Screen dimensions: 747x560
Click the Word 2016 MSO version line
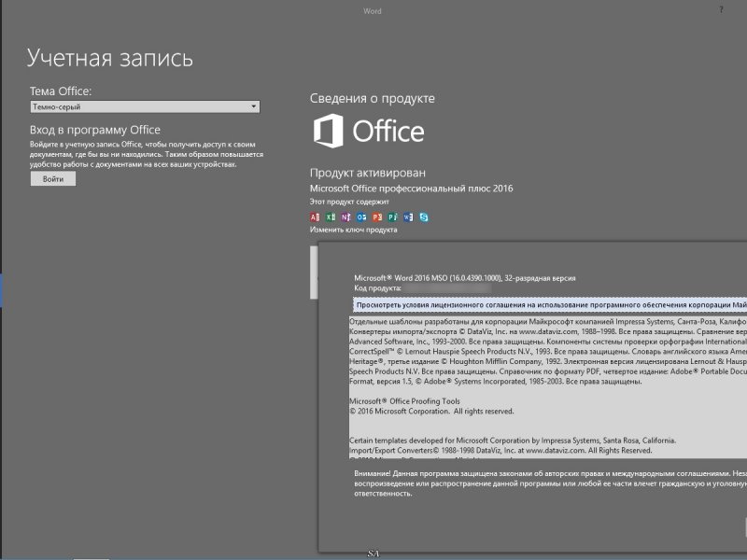click(x=464, y=278)
